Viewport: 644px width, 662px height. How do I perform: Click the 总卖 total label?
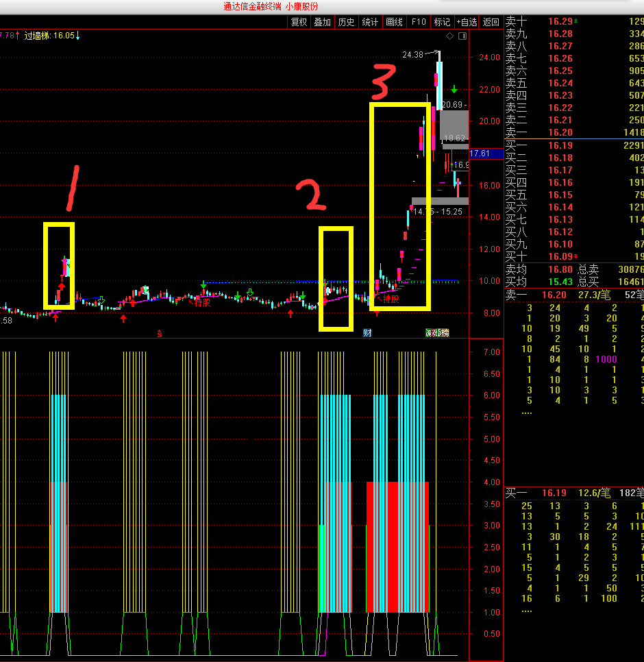point(589,269)
